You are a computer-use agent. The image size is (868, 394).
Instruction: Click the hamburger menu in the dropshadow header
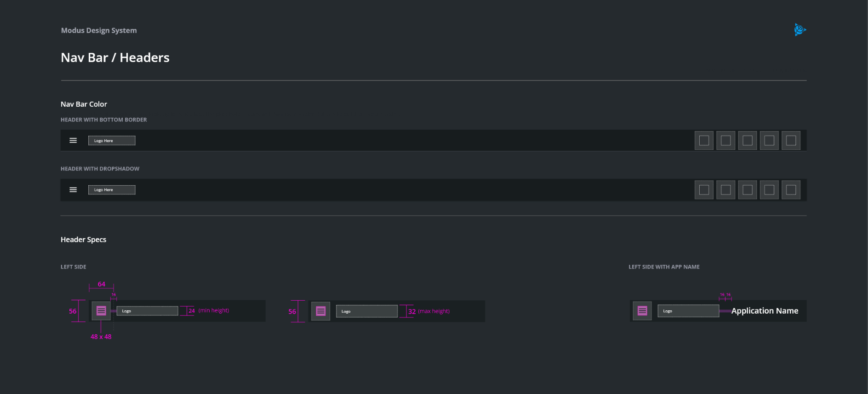[x=73, y=189]
